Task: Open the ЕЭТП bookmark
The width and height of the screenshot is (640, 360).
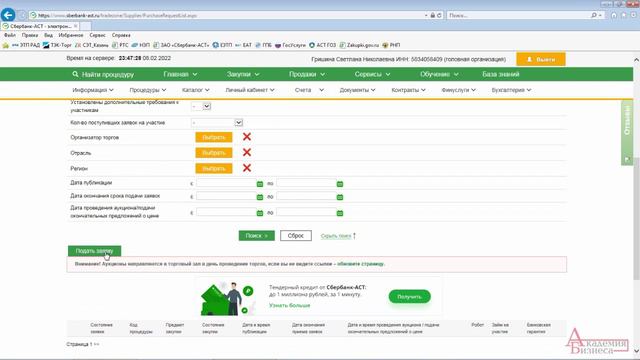Action: click(222, 45)
